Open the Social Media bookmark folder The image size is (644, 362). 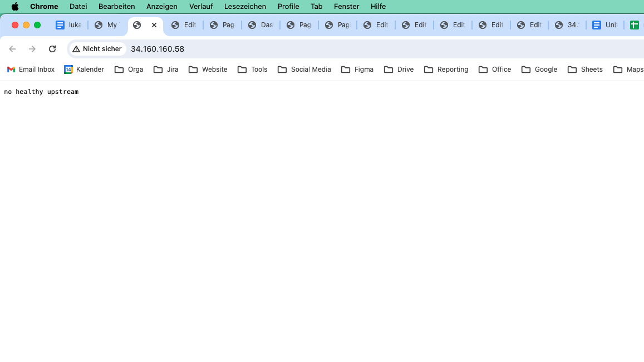(304, 70)
